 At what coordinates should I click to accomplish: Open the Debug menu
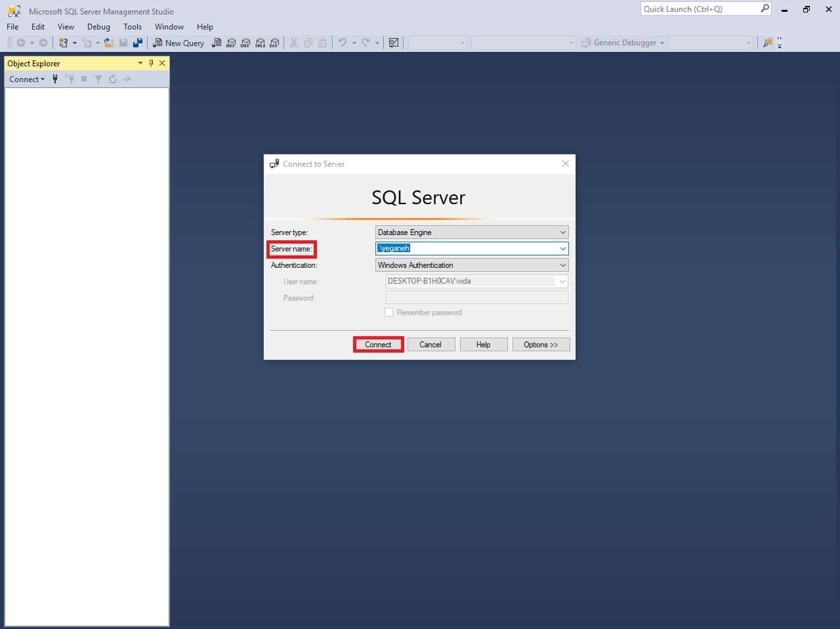(98, 27)
